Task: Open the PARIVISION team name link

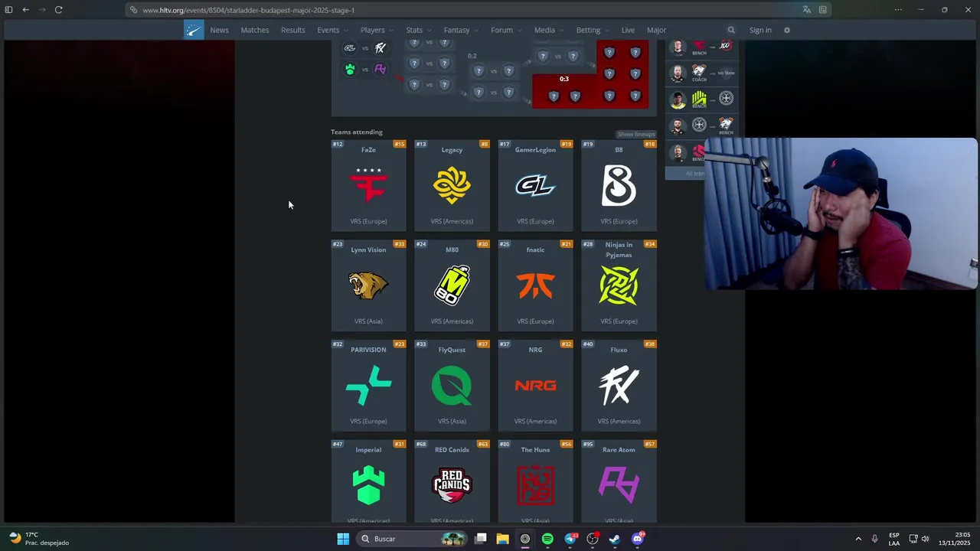Action: coord(368,350)
